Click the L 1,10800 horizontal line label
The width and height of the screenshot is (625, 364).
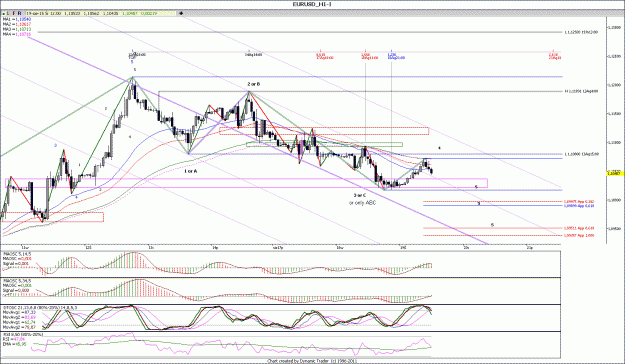(x=581, y=154)
